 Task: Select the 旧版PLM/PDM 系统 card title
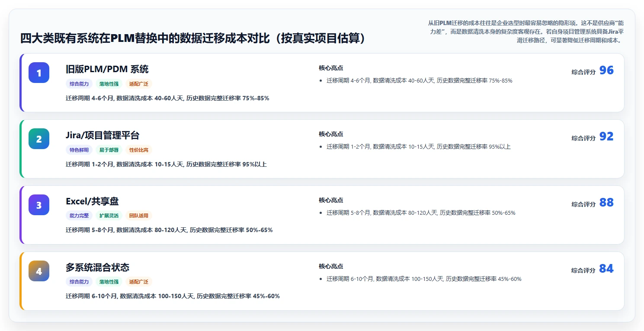pos(107,69)
